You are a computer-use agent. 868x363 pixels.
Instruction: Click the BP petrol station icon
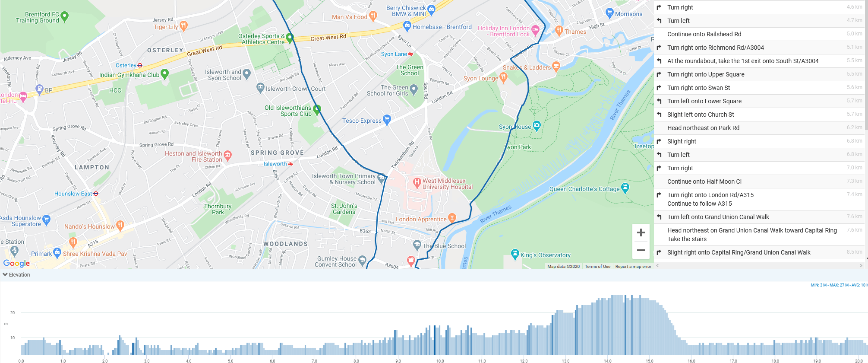(40, 89)
